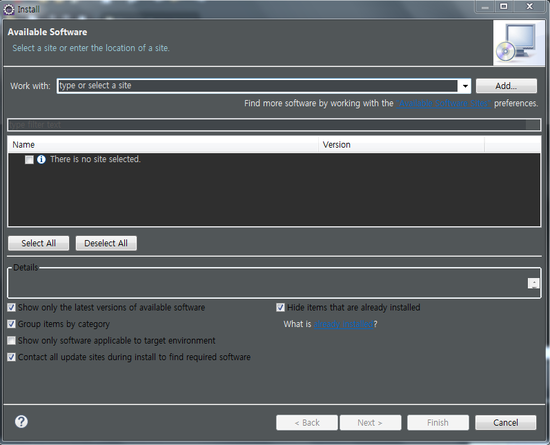
Task: Click the Details area scroll button
Action: 533,283
